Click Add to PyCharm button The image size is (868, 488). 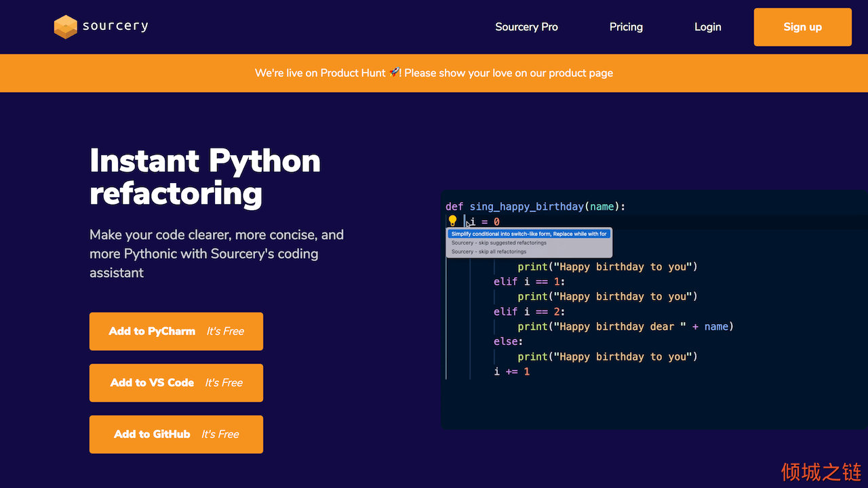pos(176,331)
